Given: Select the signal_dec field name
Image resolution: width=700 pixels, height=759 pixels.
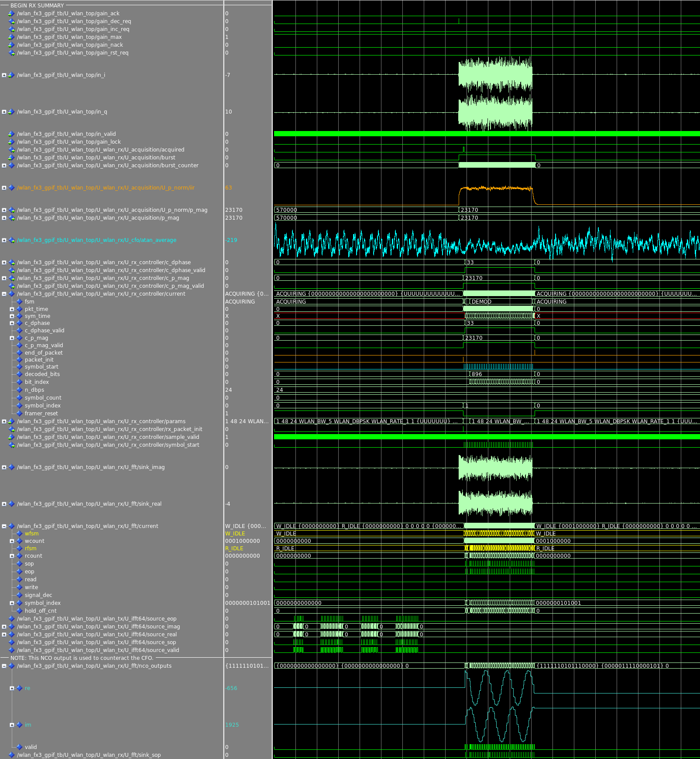Looking at the screenshot, I should (x=38, y=595).
